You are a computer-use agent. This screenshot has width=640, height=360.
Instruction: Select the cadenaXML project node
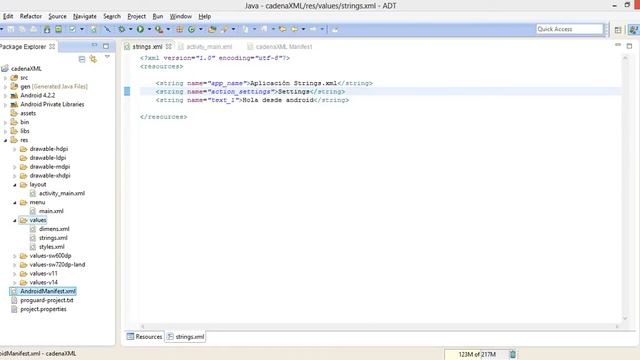(26, 69)
